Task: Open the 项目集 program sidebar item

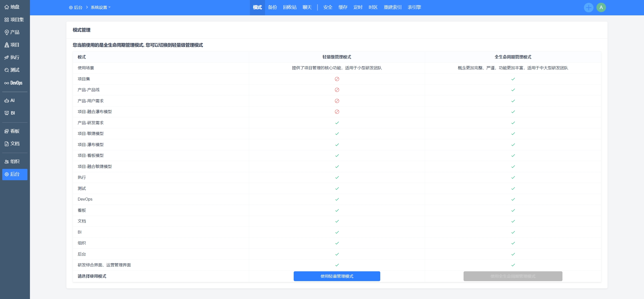Action: click(14, 20)
